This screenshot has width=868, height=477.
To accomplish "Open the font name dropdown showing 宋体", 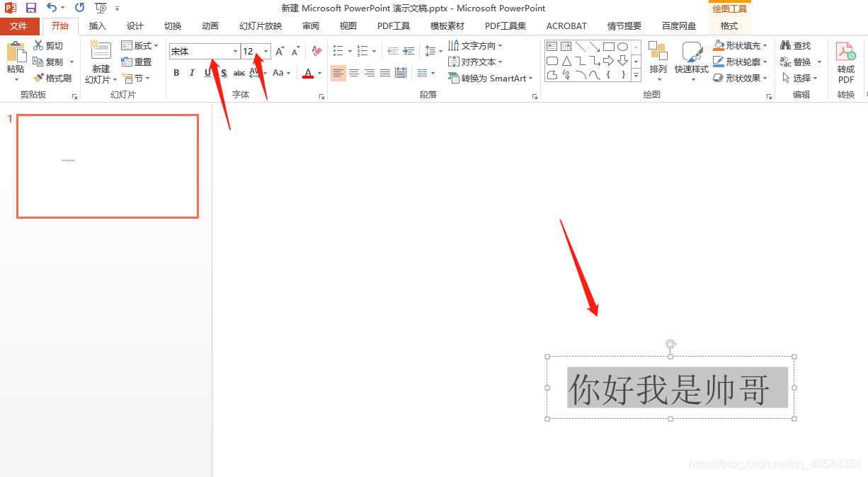I will point(235,52).
